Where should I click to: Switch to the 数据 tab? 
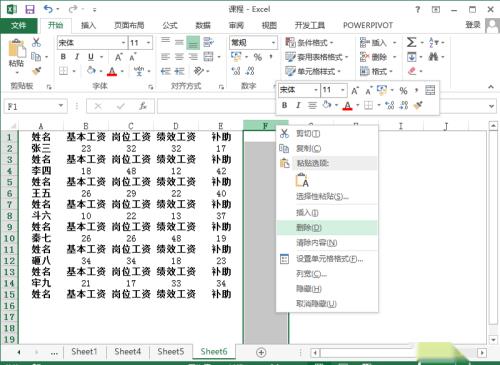coord(203,25)
